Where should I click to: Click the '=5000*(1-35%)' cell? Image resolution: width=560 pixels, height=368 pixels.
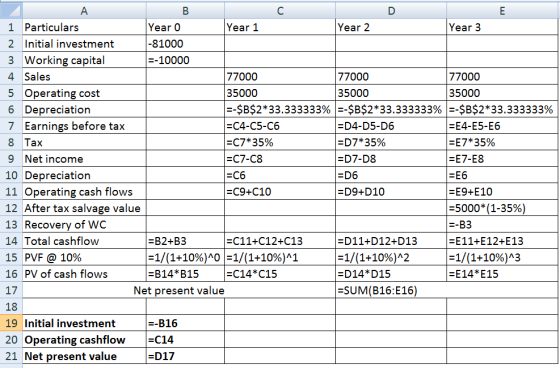[502, 208]
